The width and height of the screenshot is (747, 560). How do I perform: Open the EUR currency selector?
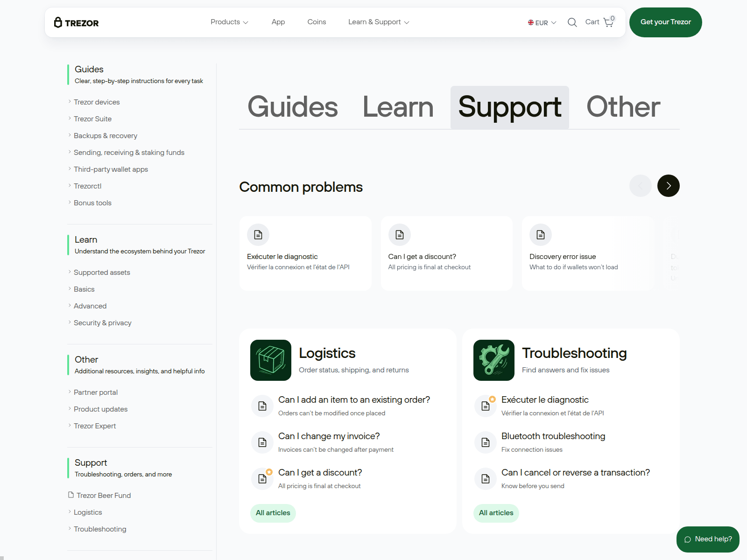(x=542, y=22)
